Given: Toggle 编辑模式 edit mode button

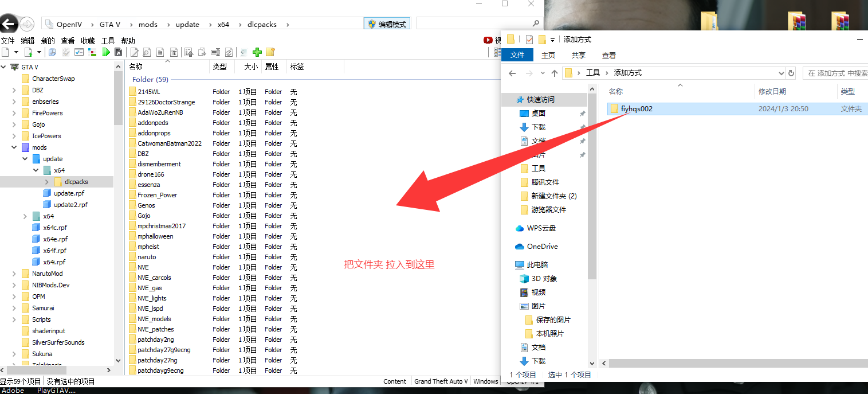Looking at the screenshot, I should pos(388,24).
